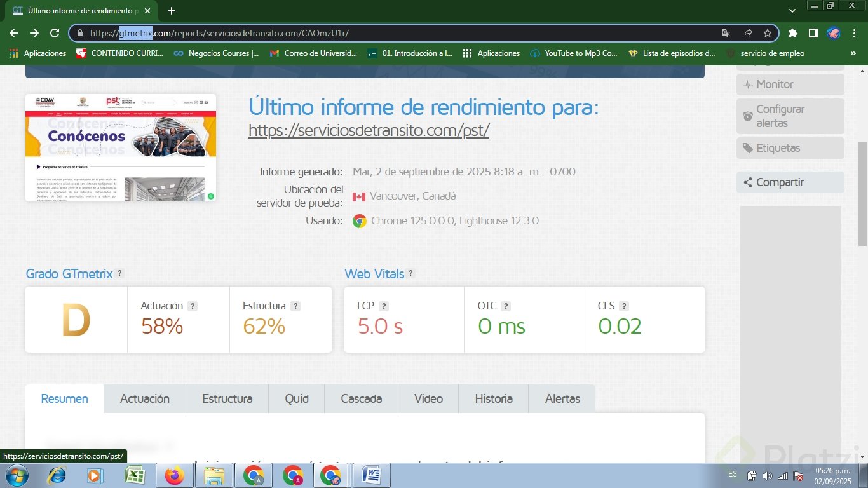The width and height of the screenshot is (868, 488).
Task: Open the Action Center flag icon in tray
Action: 798,476
